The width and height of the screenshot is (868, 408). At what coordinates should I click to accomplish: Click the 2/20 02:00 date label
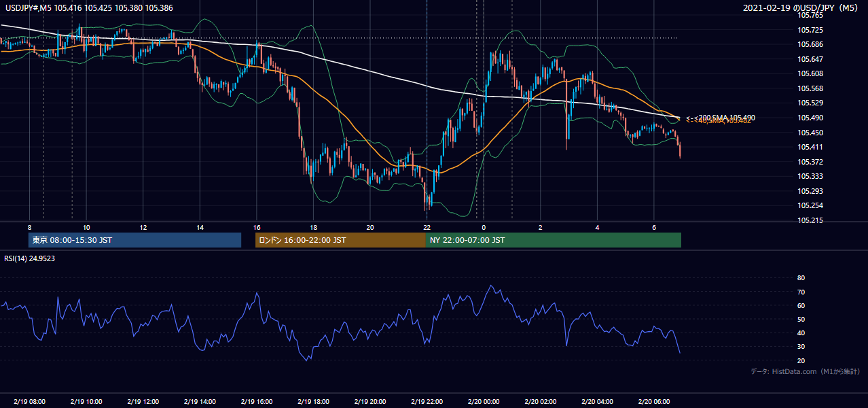coord(540,402)
